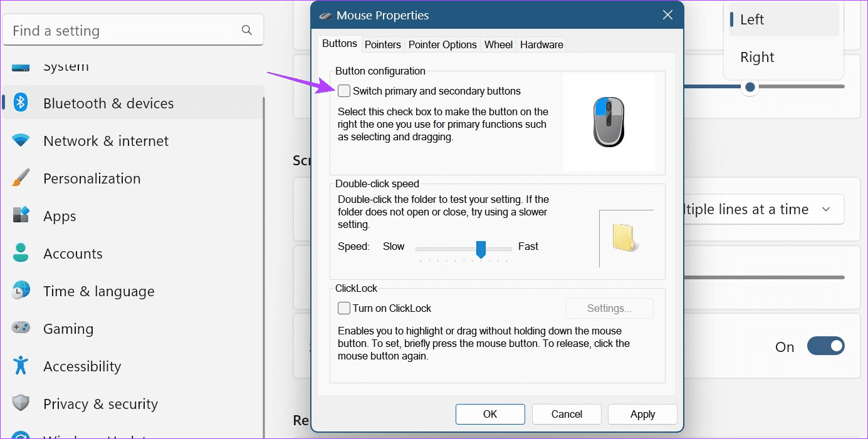Go to Personalization settings
This screenshot has width=868, height=439.
click(133, 178)
